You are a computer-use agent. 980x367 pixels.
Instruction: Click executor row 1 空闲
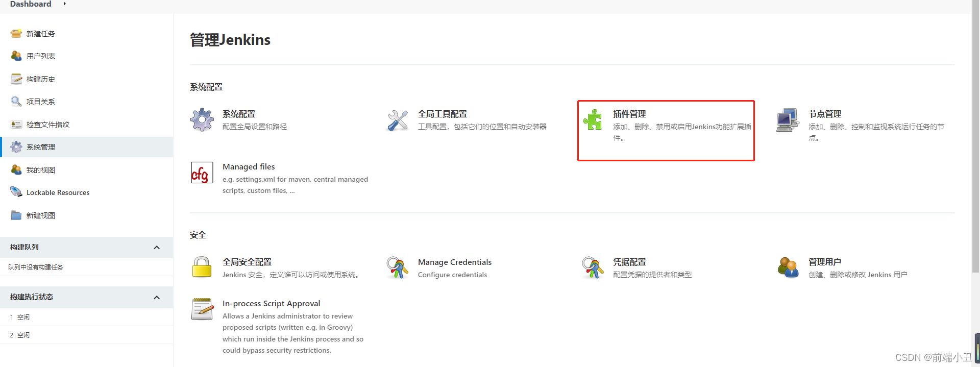click(87, 317)
